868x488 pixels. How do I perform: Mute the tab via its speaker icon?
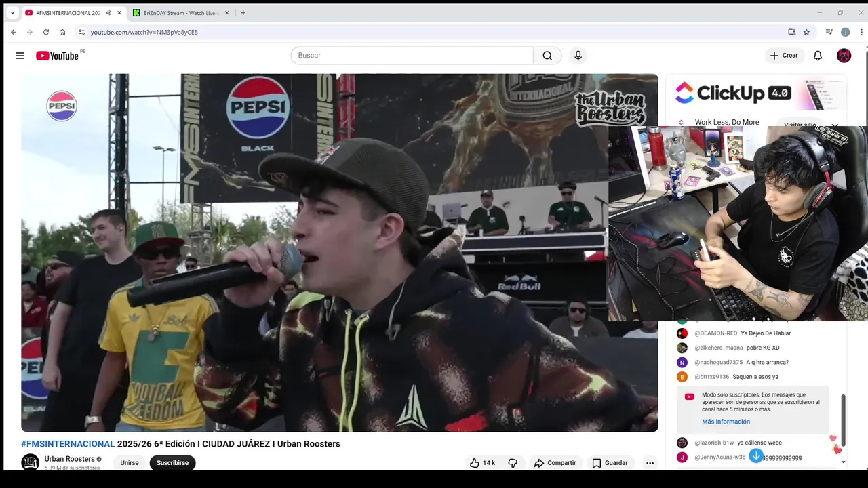108,13
